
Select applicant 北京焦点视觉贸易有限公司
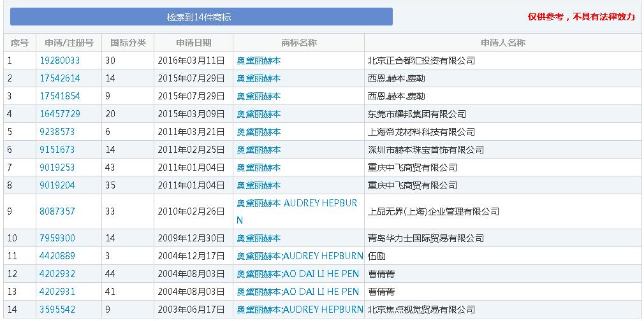(421, 310)
